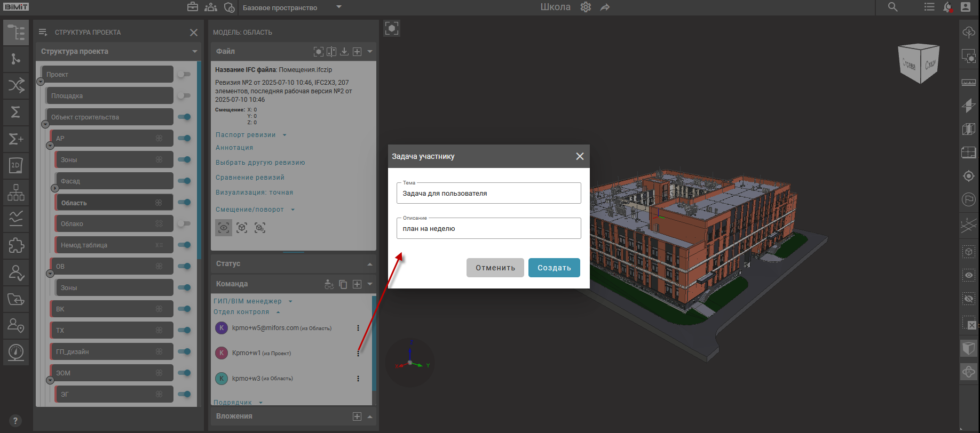Click the Отменить button in dialog
Screen dimensions: 980x433
point(495,268)
